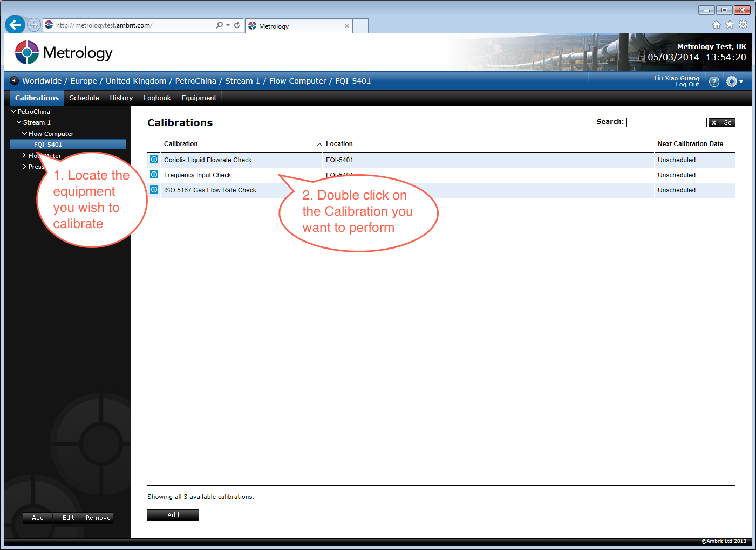Open the Logbook tab

157,98
